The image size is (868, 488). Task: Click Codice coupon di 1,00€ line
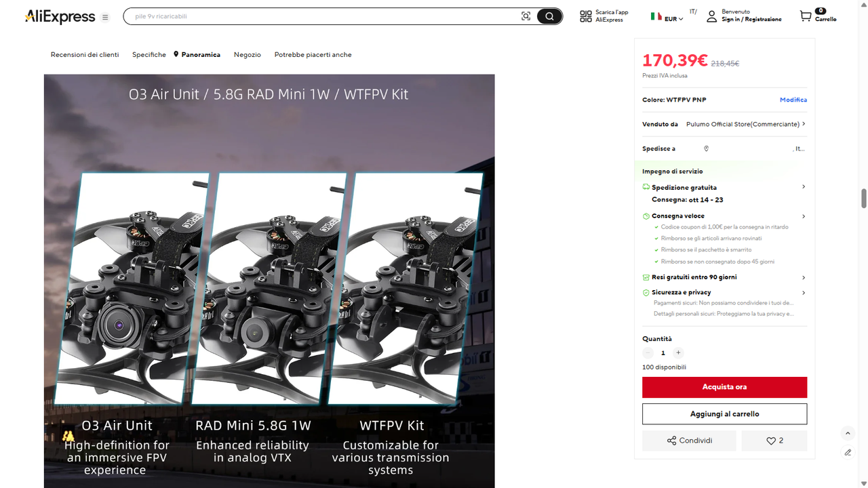[724, 227]
